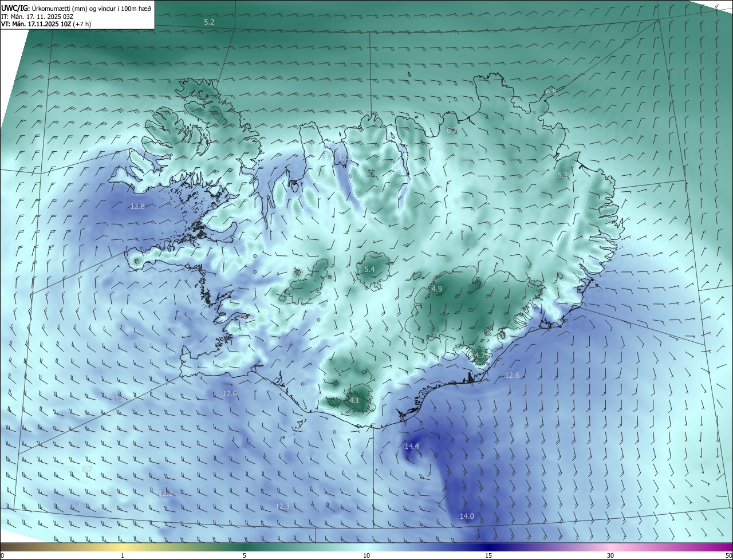Screen dimensions: 733x560
Task: Click the 12.2 value label in the southwest sea
Action: pos(165,493)
